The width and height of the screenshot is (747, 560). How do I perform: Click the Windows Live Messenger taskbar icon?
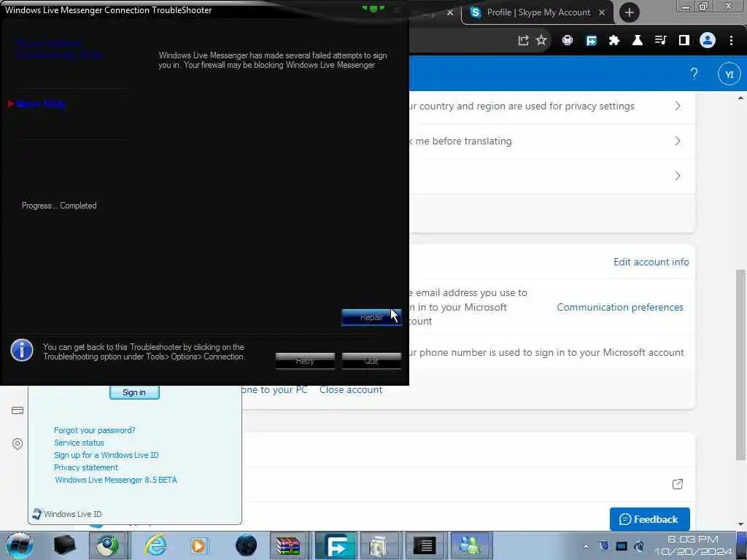(470, 545)
